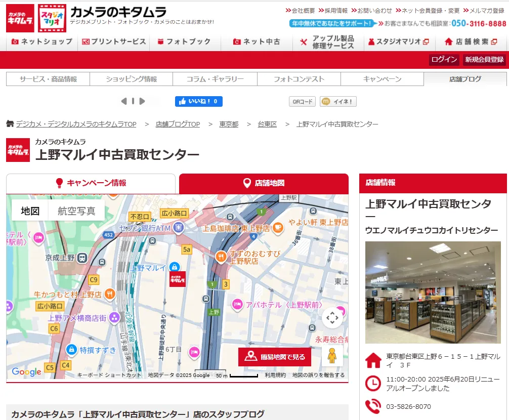Open the スタジオマリオ nav link

tap(399, 41)
